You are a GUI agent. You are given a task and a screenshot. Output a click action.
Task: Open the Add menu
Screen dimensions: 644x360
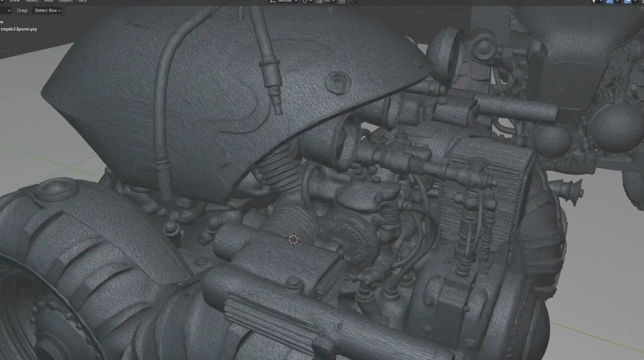49,1
